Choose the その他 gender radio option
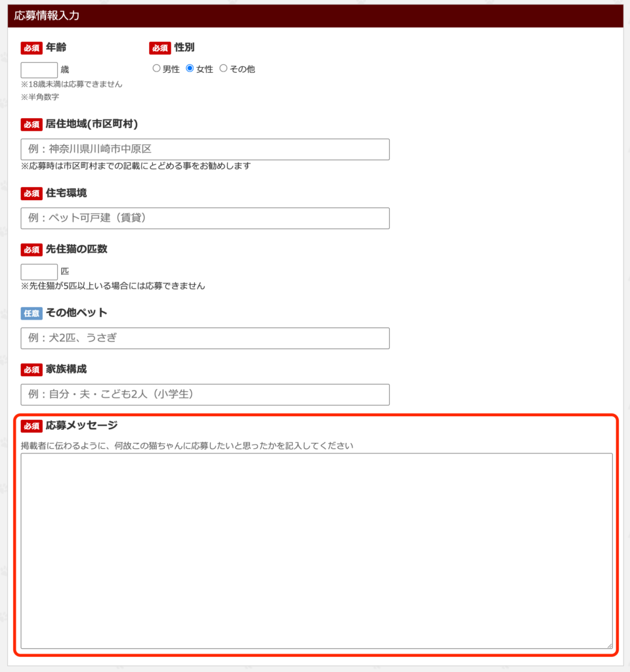Viewport: 630px width, 672px height. pyautogui.click(x=224, y=68)
